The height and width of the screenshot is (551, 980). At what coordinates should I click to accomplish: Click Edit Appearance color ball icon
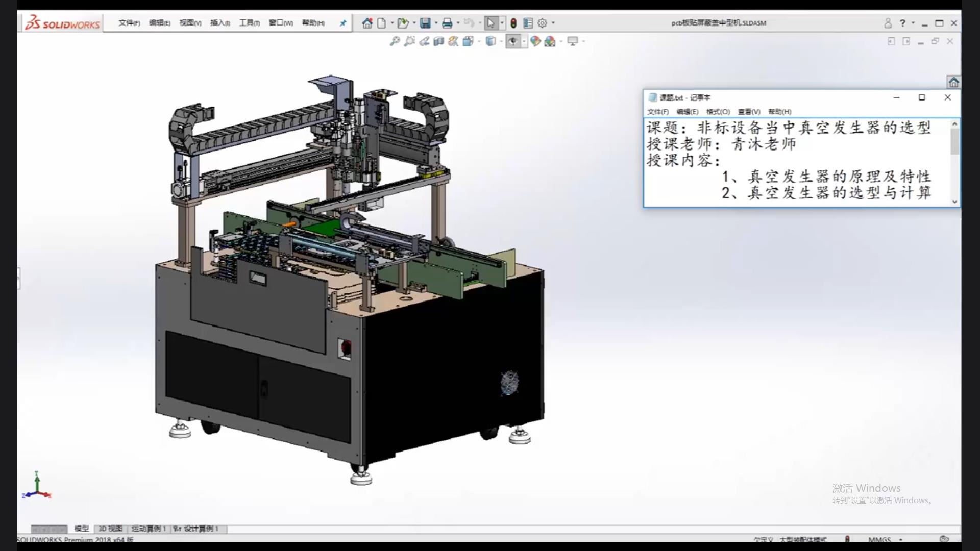(535, 41)
